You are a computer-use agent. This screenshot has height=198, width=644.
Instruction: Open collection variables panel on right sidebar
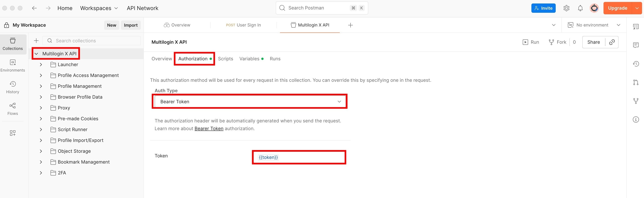pos(636,26)
